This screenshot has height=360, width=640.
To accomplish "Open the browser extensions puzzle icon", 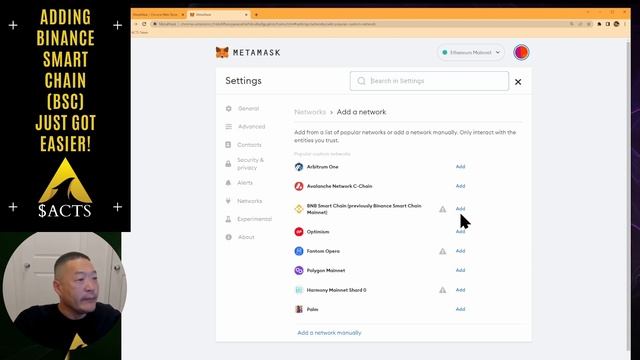I will [x=599, y=24].
